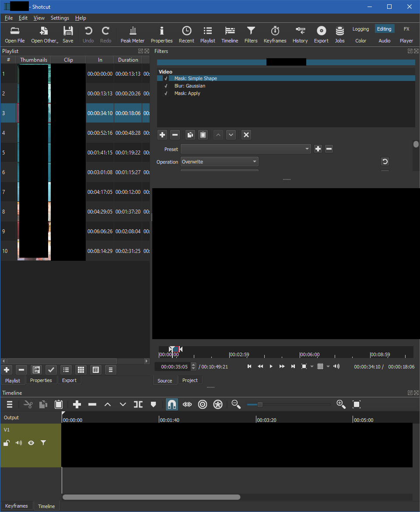Viewport: 420px width, 512px height.
Task: Toggle timeline snapping magnet
Action: click(x=171, y=405)
